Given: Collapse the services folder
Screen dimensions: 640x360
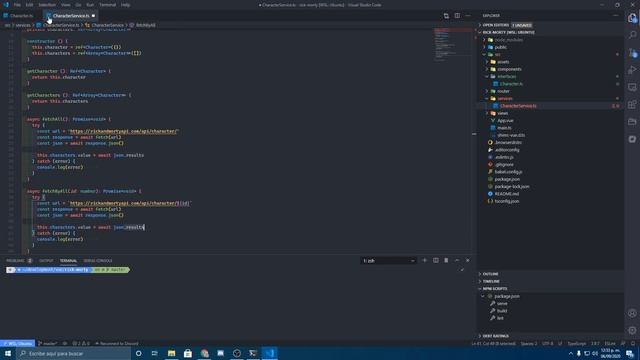Looking at the screenshot, I should tap(504, 99).
